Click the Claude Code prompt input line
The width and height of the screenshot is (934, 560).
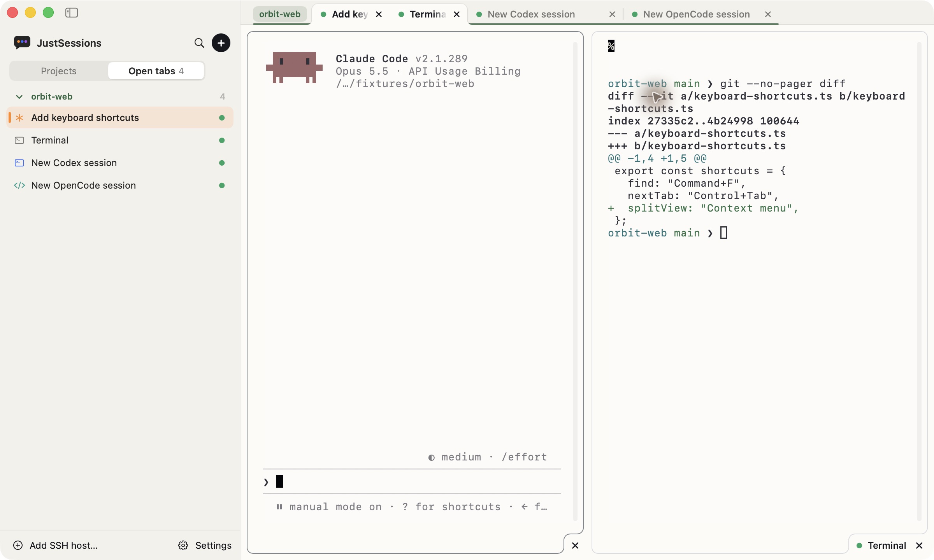click(412, 482)
